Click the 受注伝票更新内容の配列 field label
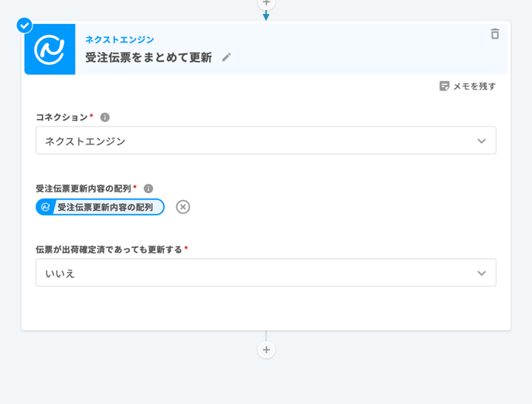 84,188
